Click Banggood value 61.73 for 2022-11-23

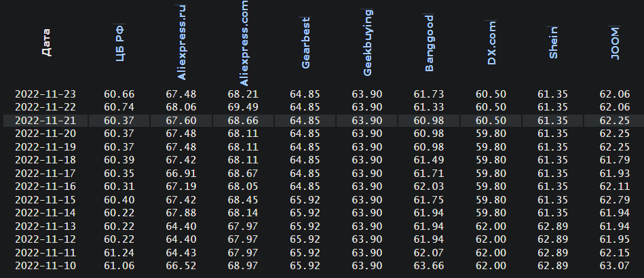[429, 94]
